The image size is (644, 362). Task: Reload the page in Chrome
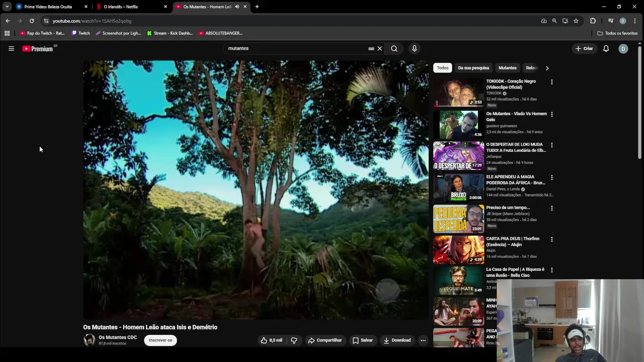pos(32,21)
